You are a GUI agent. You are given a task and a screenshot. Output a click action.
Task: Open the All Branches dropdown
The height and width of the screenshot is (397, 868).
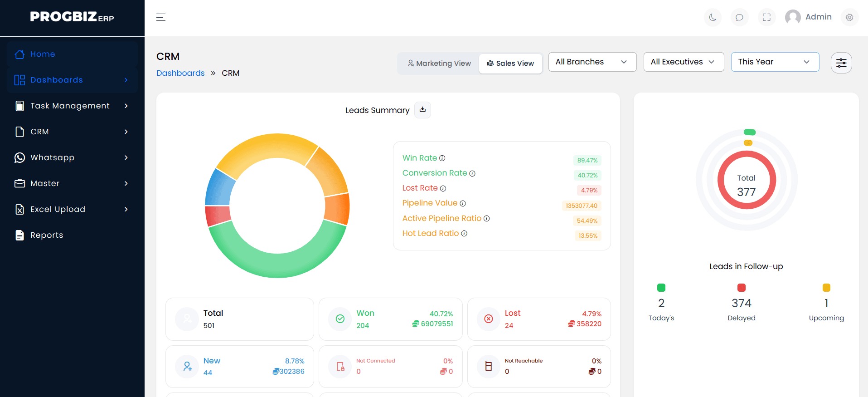click(x=592, y=62)
